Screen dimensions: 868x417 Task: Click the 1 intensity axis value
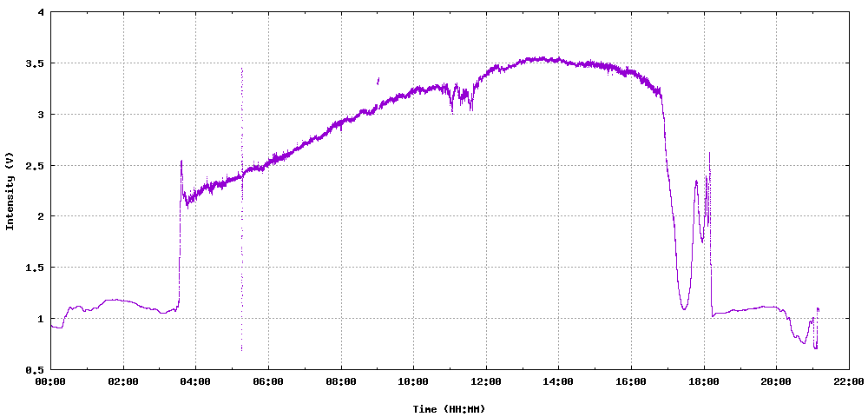coord(42,319)
